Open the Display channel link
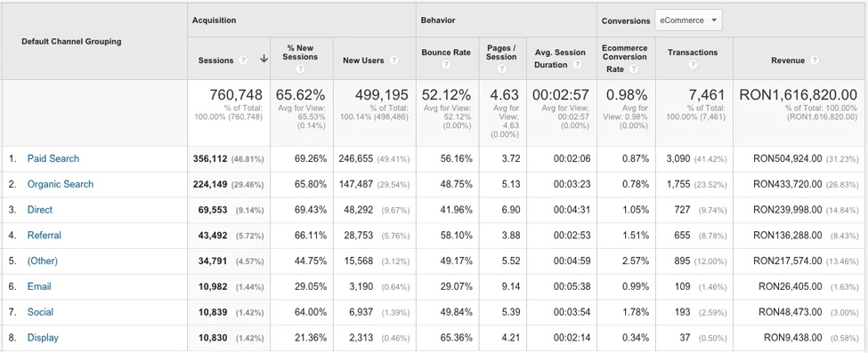 (43, 338)
